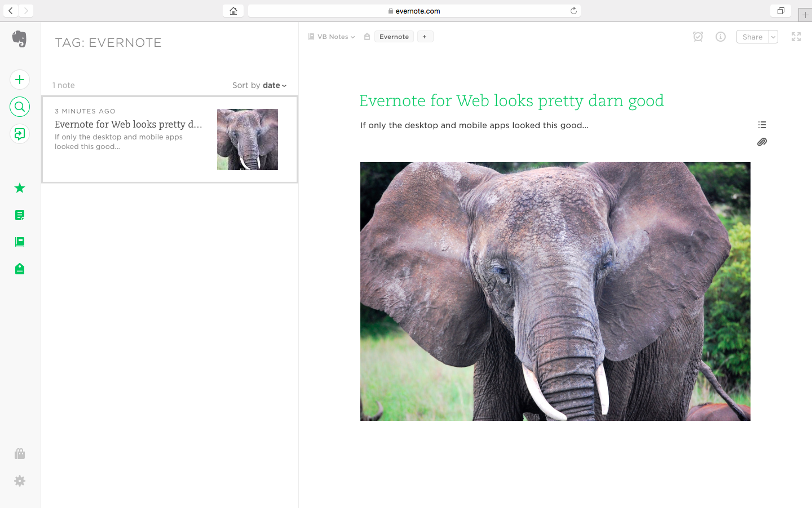Open the Notebooks icon in sidebar
The width and height of the screenshot is (812, 508).
(20, 242)
